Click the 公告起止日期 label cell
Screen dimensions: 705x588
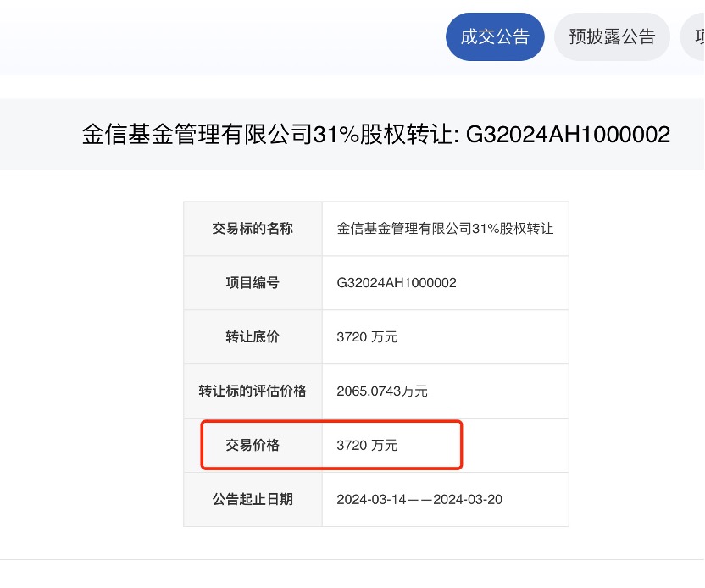(253, 499)
